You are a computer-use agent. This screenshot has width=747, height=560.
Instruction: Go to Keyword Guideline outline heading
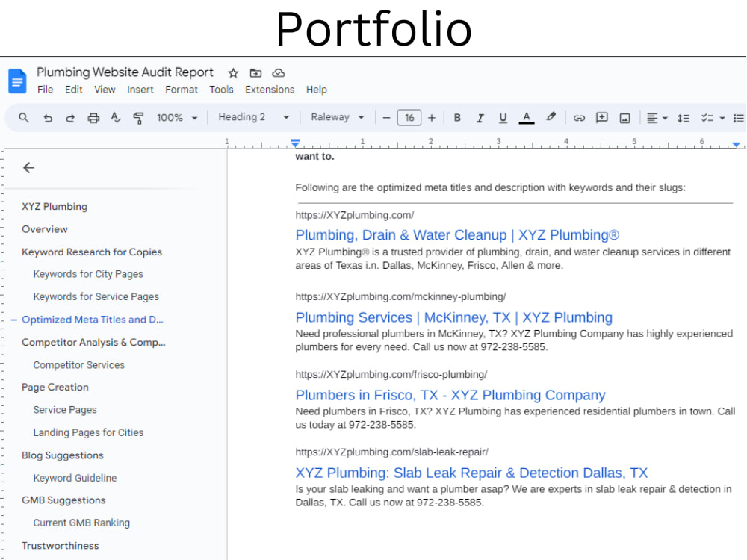tap(75, 478)
